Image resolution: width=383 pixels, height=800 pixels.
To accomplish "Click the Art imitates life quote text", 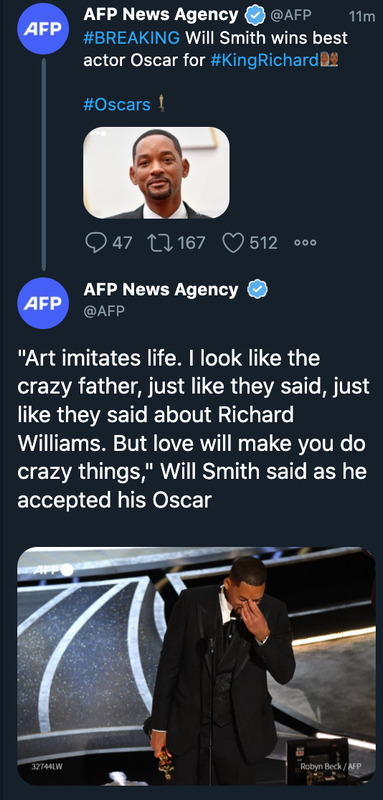I will click(192, 430).
